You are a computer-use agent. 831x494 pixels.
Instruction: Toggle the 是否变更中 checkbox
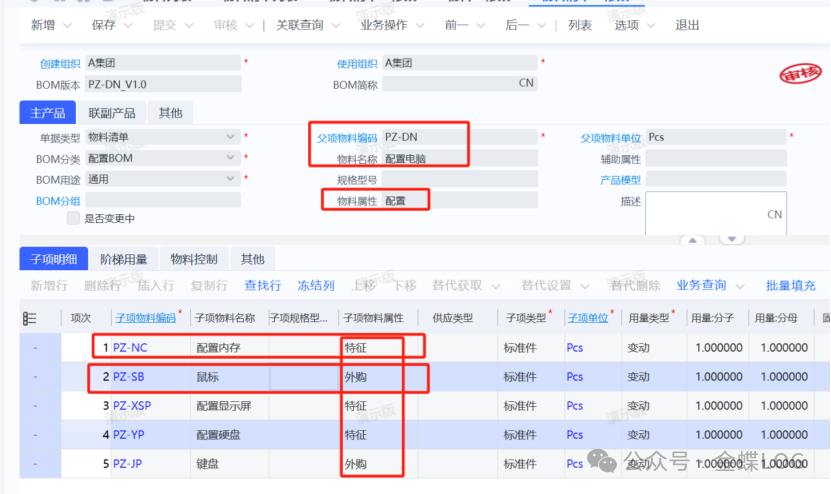(x=73, y=218)
